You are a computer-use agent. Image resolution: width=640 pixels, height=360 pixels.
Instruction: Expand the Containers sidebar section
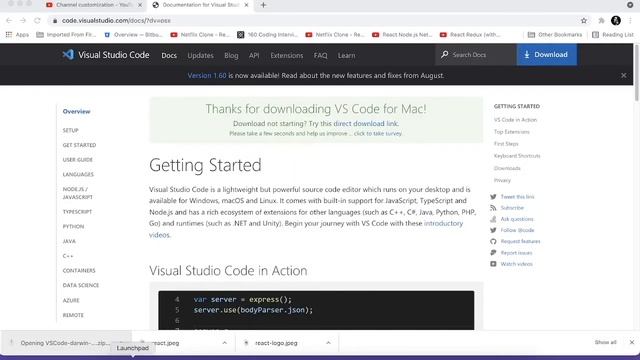click(79, 271)
